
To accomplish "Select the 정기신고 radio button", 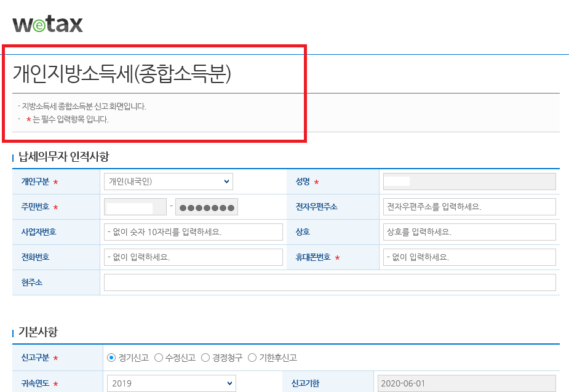I will [x=111, y=358].
